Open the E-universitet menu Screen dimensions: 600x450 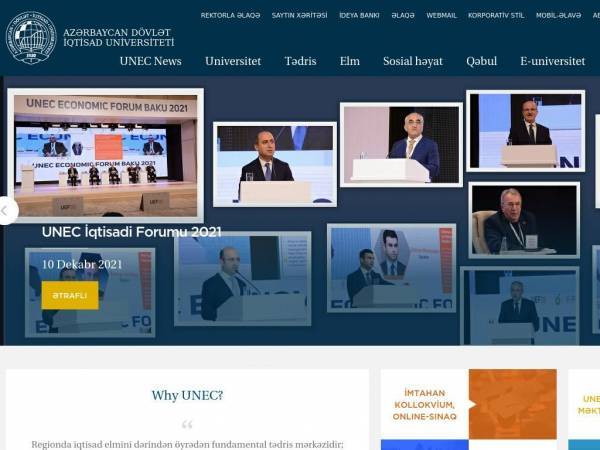point(553,61)
